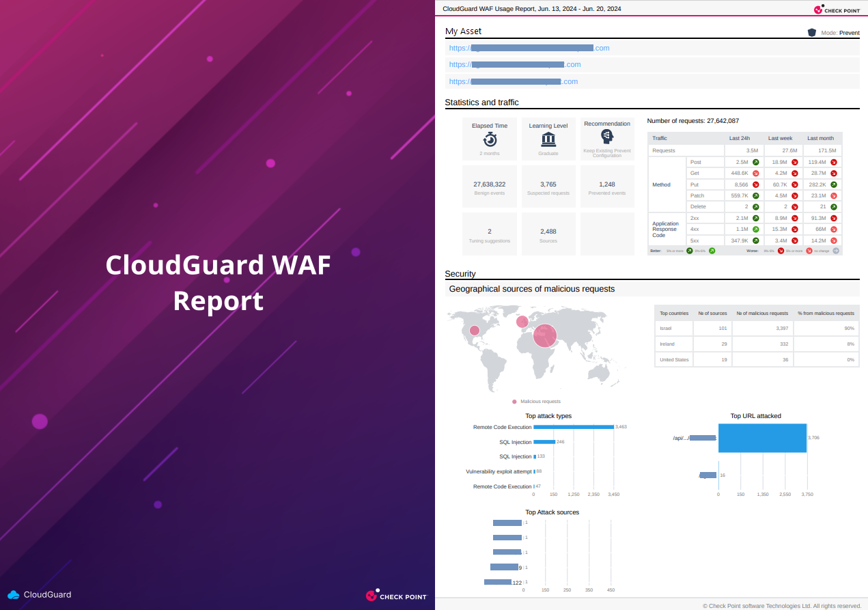
Task: Click the 2,488 Sources tile
Action: [x=548, y=234]
